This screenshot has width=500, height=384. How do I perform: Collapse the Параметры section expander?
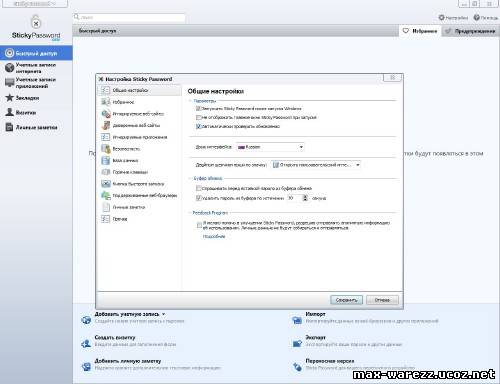tap(190, 100)
